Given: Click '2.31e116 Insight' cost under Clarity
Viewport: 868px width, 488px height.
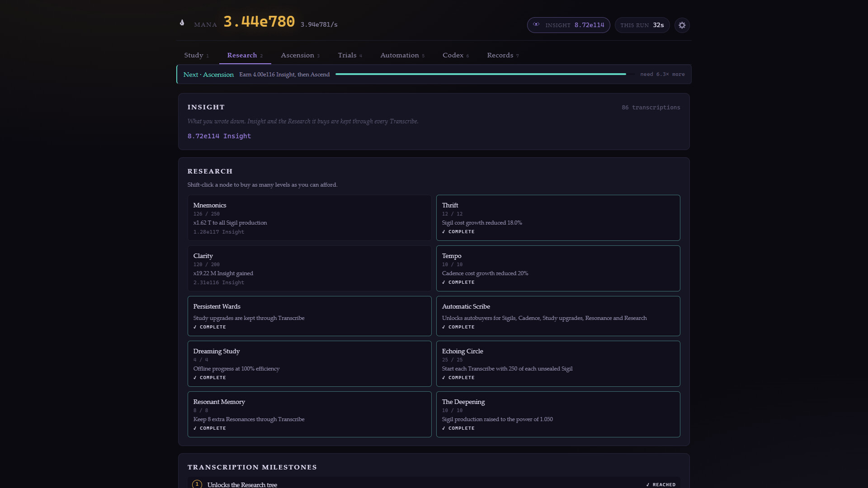Looking at the screenshot, I should click(x=219, y=282).
